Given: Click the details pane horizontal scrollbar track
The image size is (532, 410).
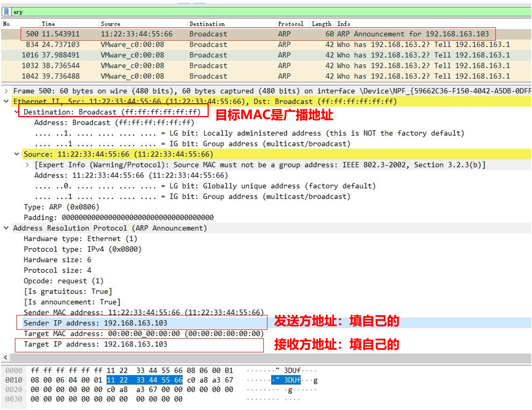Looking at the screenshot, I should (x=271, y=357).
